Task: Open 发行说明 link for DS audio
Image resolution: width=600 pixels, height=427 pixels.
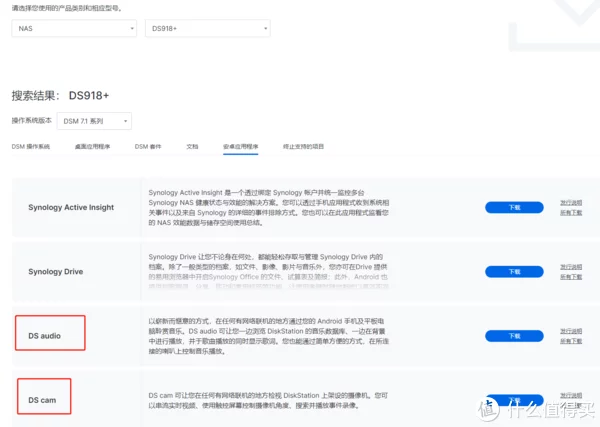Action: tap(571, 331)
